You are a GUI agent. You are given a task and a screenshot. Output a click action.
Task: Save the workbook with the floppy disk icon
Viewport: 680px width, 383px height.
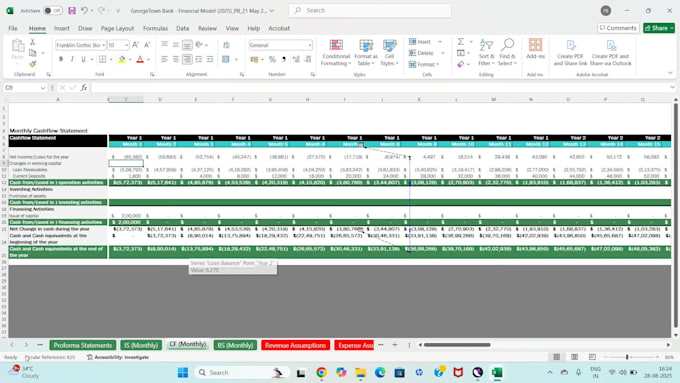[72, 10]
